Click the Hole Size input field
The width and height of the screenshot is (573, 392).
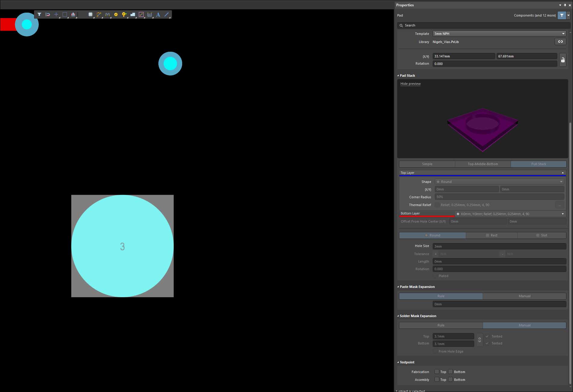coord(499,246)
